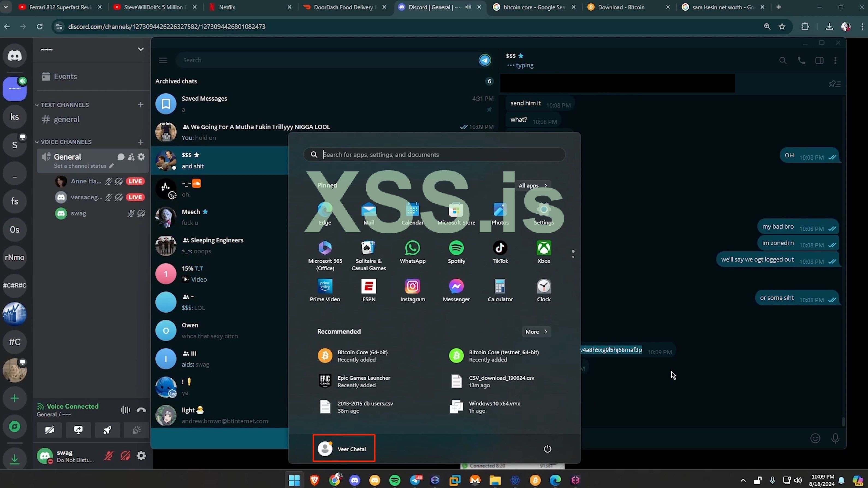Toggle Discord headphone deafen
868x488 pixels.
[x=125, y=456]
